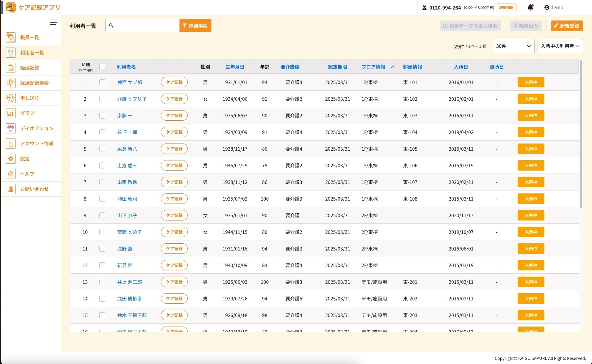Check the print box for 土方 歳三
This screenshot has height=364, width=592.
coord(102,166)
